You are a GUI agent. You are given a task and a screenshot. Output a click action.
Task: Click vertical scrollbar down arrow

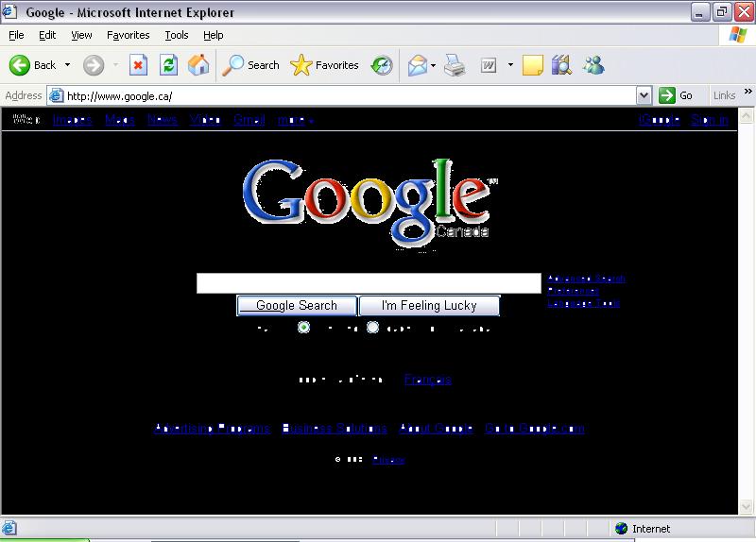pos(746,506)
